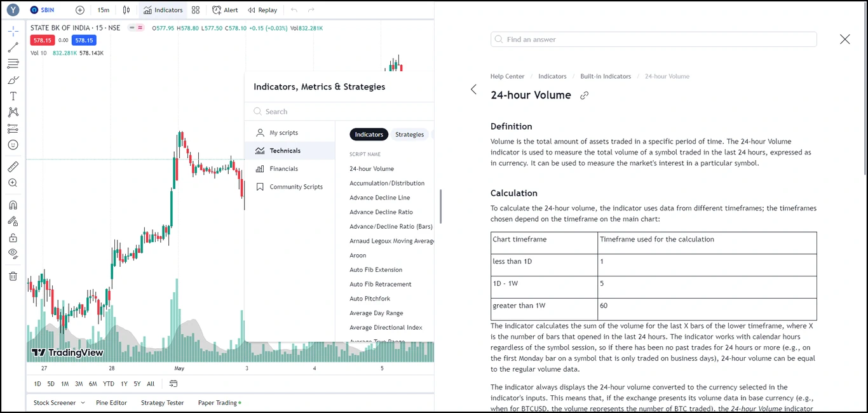The image size is (868, 413).
Task: Focus the indicator Search field
Action: click(x=340, y=111)
